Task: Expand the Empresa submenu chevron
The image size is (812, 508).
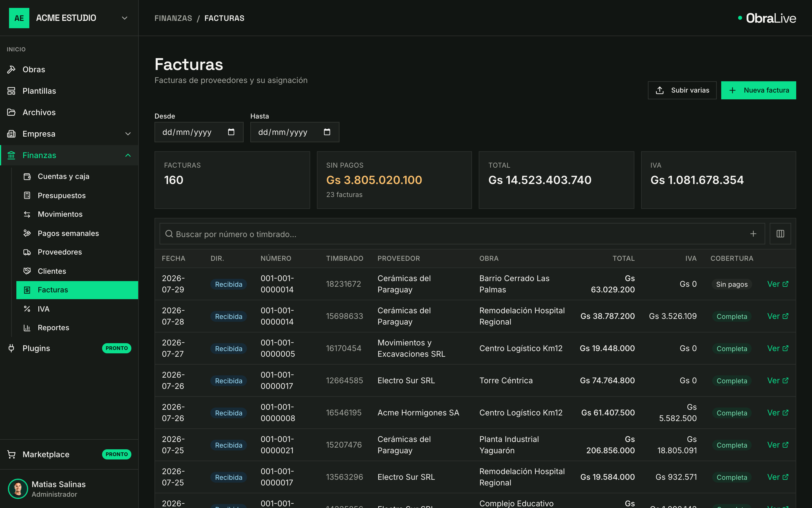Action: coord(128,134)
